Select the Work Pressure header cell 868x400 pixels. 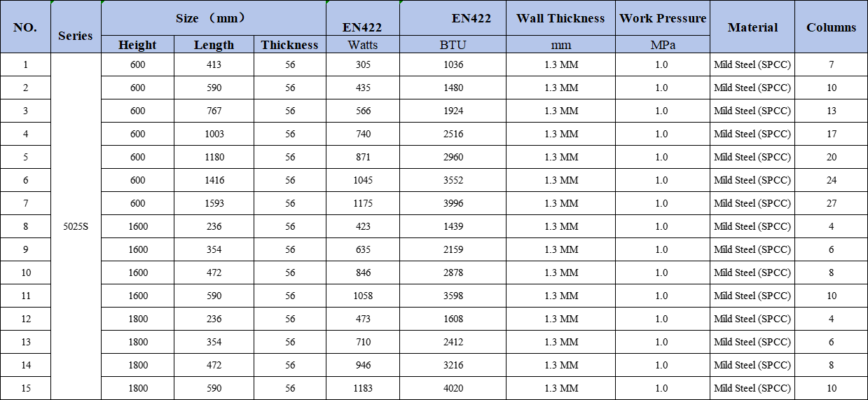662,18
